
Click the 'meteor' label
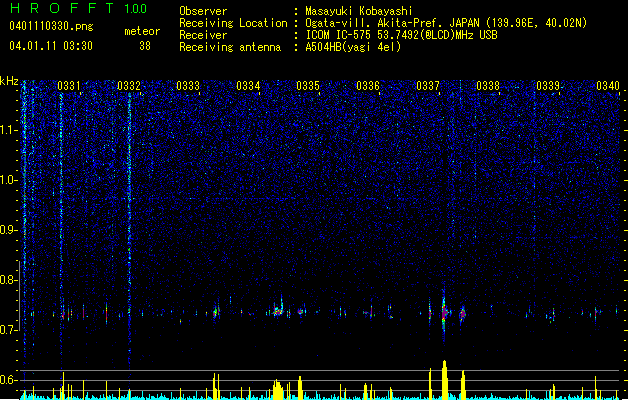pyautogui.click(x=142, y=31)
